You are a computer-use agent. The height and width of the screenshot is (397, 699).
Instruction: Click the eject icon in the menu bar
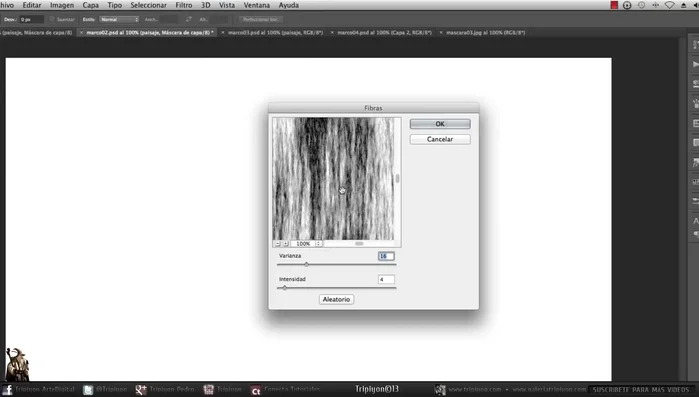coord(683,5)
